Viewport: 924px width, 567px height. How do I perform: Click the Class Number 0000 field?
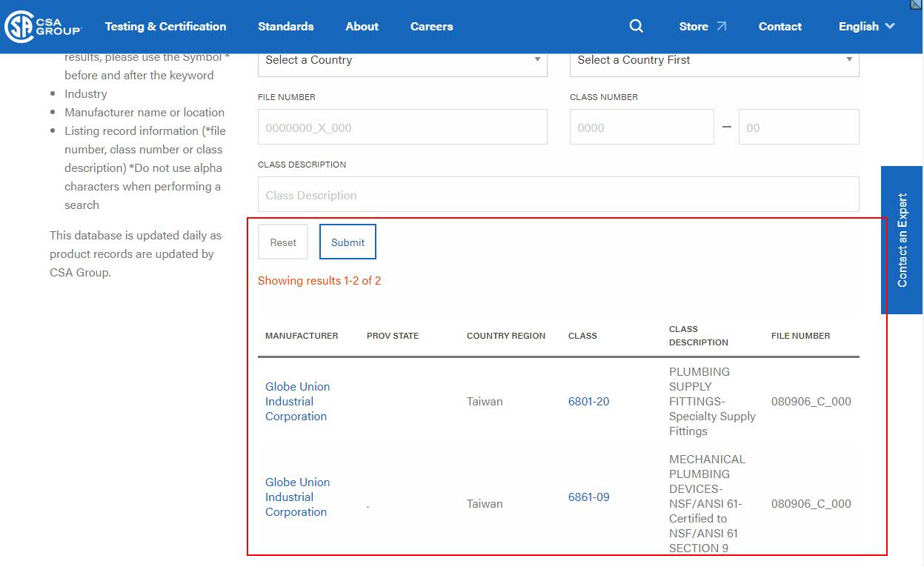641,127
